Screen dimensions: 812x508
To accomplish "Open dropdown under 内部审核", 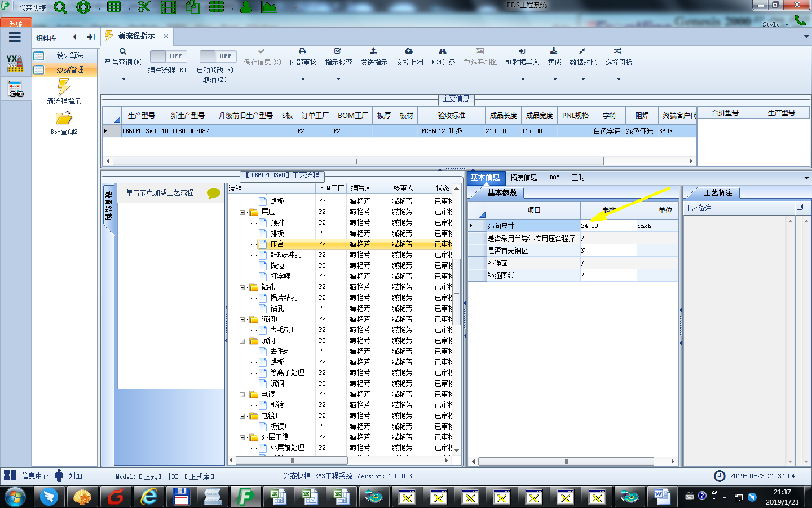I will click(303, 80).
